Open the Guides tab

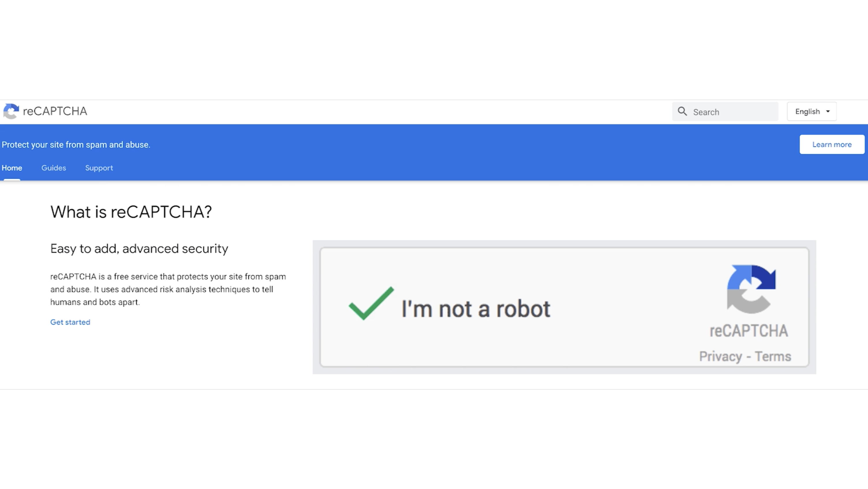tap(54, 168)
